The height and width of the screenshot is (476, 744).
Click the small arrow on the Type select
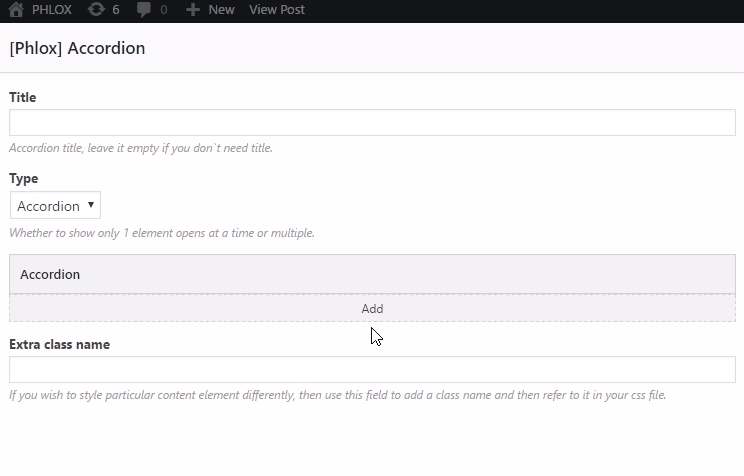(91, 205)
